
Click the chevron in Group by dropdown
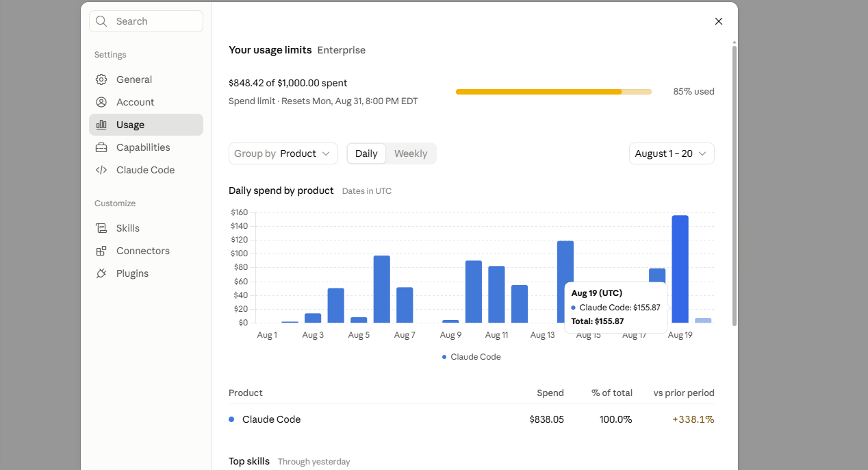326,153
